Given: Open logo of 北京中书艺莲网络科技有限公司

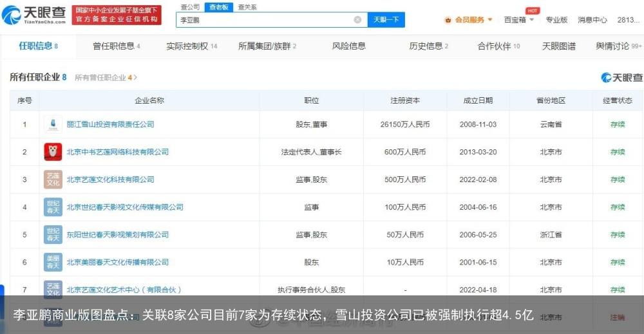Looking at the screenshot, I should pyautogui.click(x=53, y=152).
